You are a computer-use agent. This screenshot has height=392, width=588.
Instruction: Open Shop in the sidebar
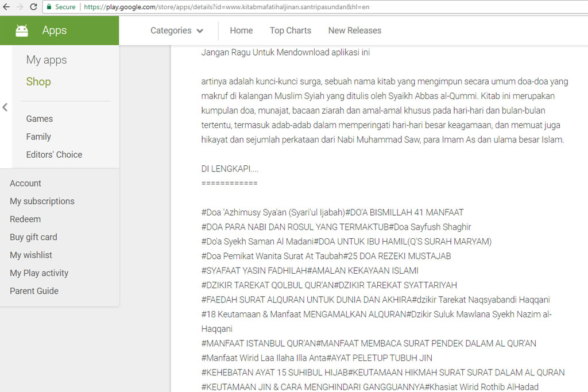38,81
